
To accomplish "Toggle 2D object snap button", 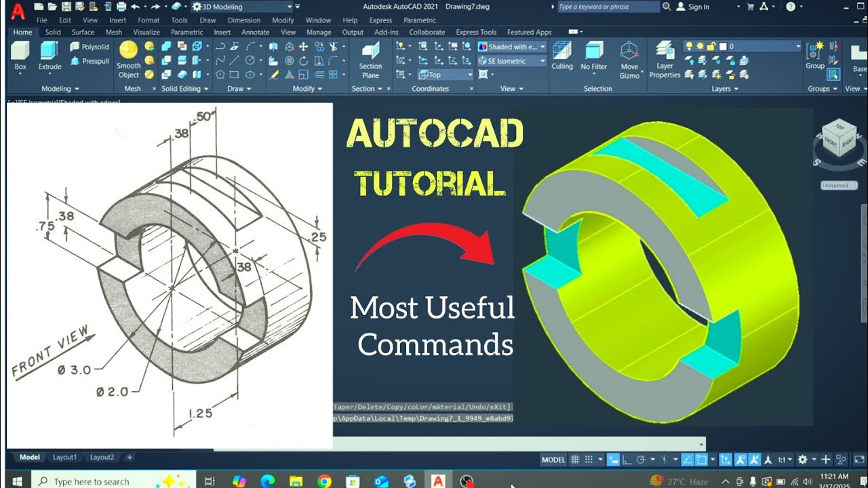I will [x=701, y=460].
